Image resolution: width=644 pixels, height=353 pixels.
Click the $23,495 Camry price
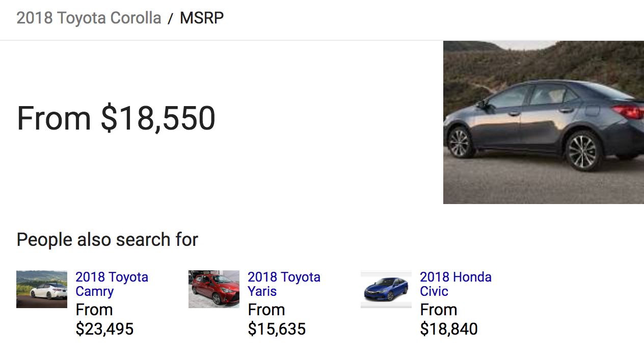104,329
